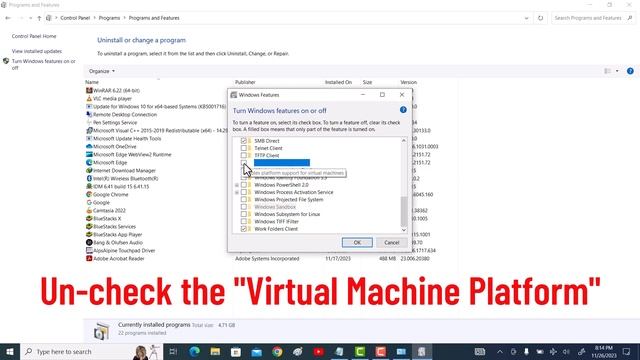Sort list by Version column
The width and height of the screenshot is (640, 360).
tap(409, 82)
